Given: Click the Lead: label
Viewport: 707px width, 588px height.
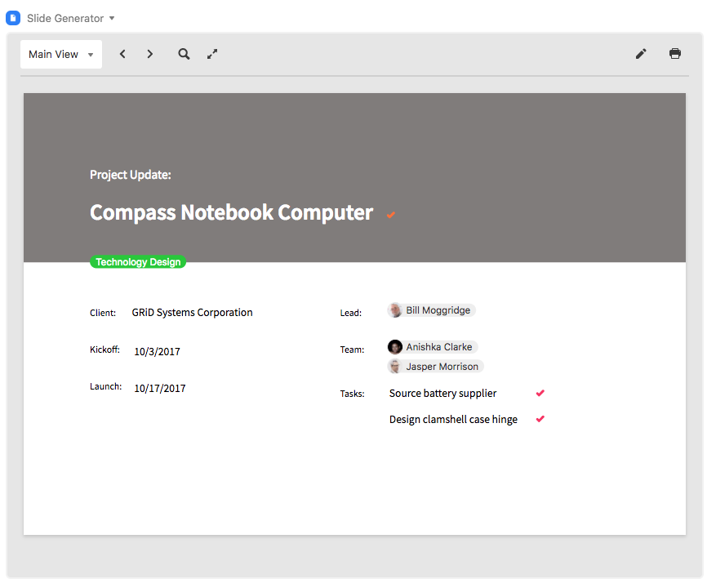Looking at the screenshot, I should pyautogui.click(x=351, y=313).
